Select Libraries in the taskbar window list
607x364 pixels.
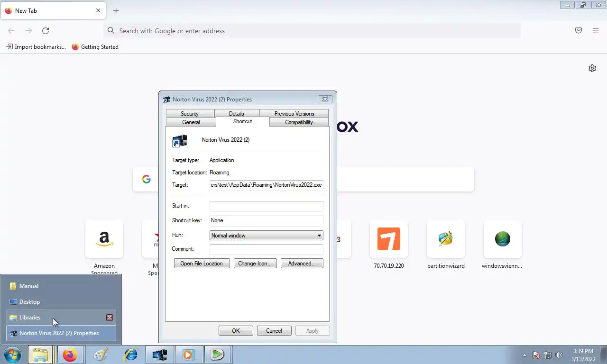(x=61, y=318)
